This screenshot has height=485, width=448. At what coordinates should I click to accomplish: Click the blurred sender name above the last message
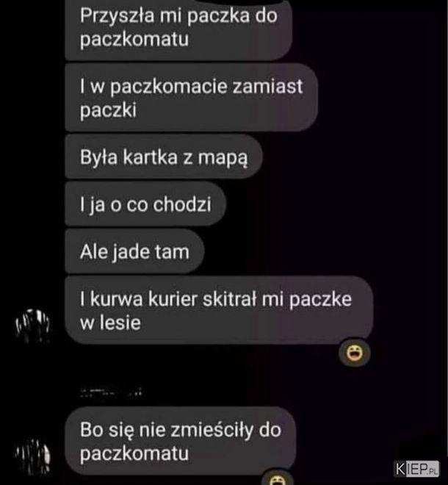tap(111, 392)
